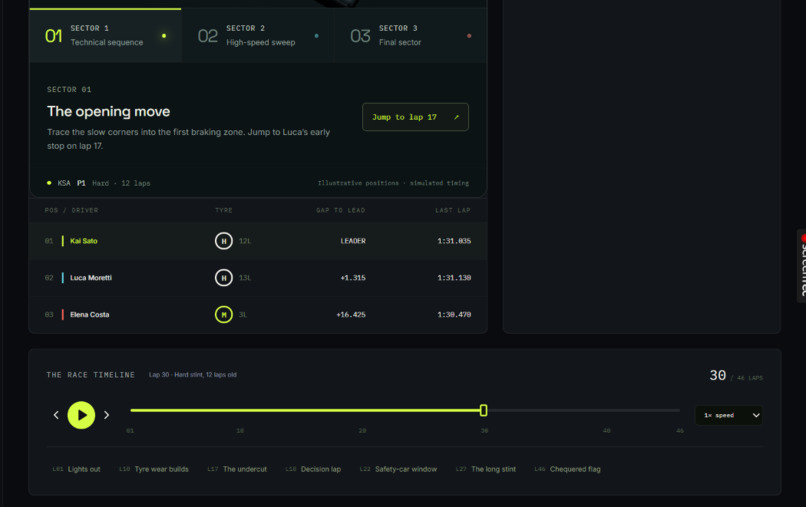Click the unfilled slider track after lap 30
The height and width of the screenshot is (507, 806).
tap(583, 410)
